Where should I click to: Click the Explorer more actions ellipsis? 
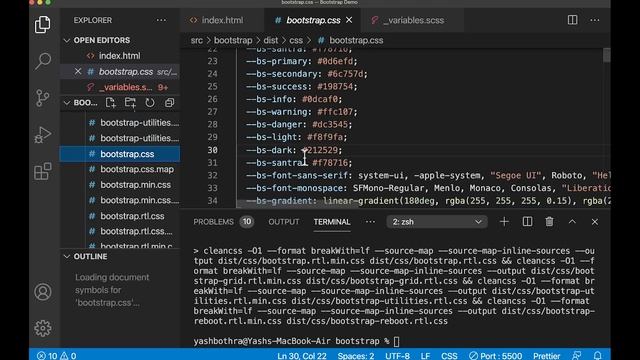tap(161, 20)
